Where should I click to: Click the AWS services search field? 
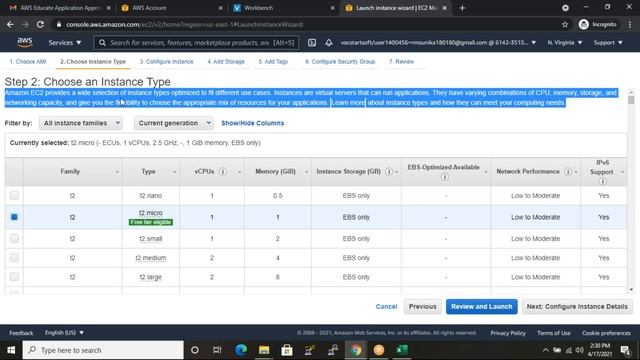(196, 42)
